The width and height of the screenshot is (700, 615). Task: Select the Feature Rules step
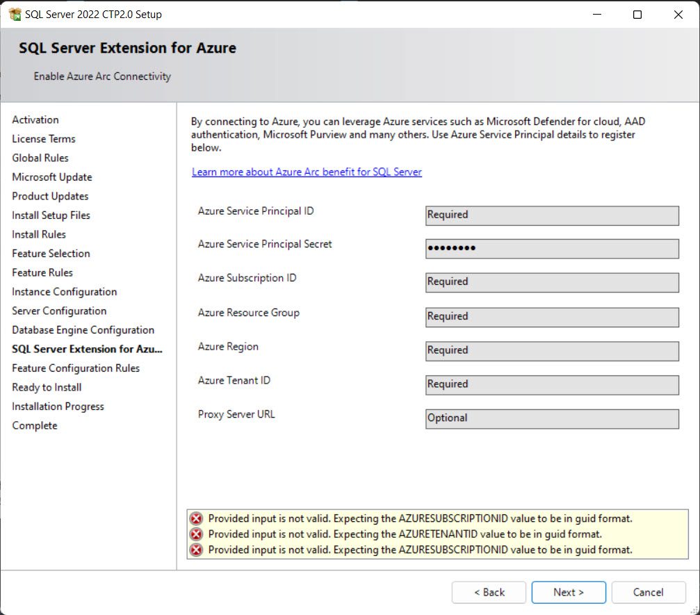pyautogui.click(x=42, y=272)
